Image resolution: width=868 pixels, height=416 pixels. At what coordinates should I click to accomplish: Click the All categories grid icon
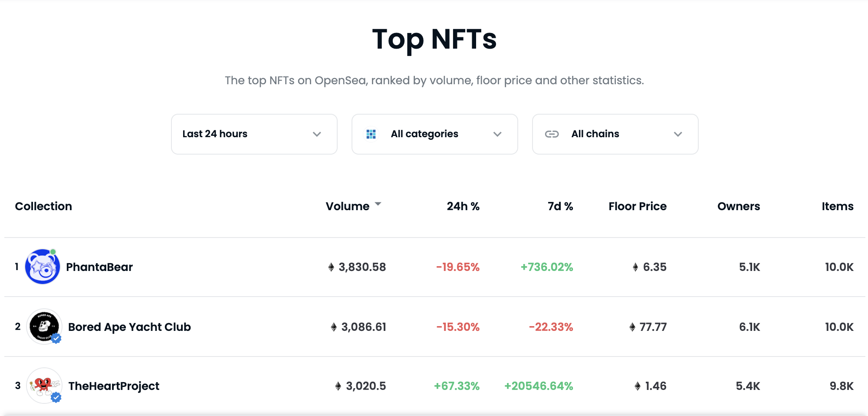pyautogui.click(x=371, y=134)
